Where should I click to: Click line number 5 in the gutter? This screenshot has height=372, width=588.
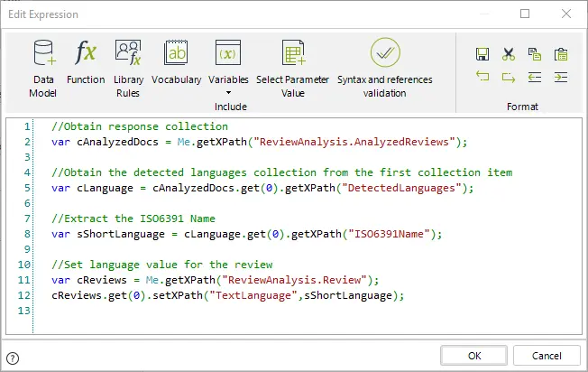click(x=27, y=188)
